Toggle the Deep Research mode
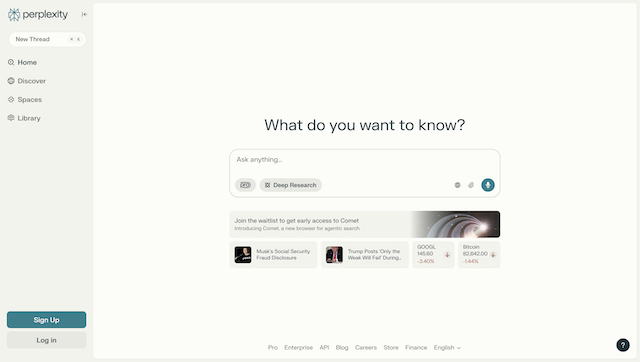This screenshot has height=362, width=640. (291, 185)
